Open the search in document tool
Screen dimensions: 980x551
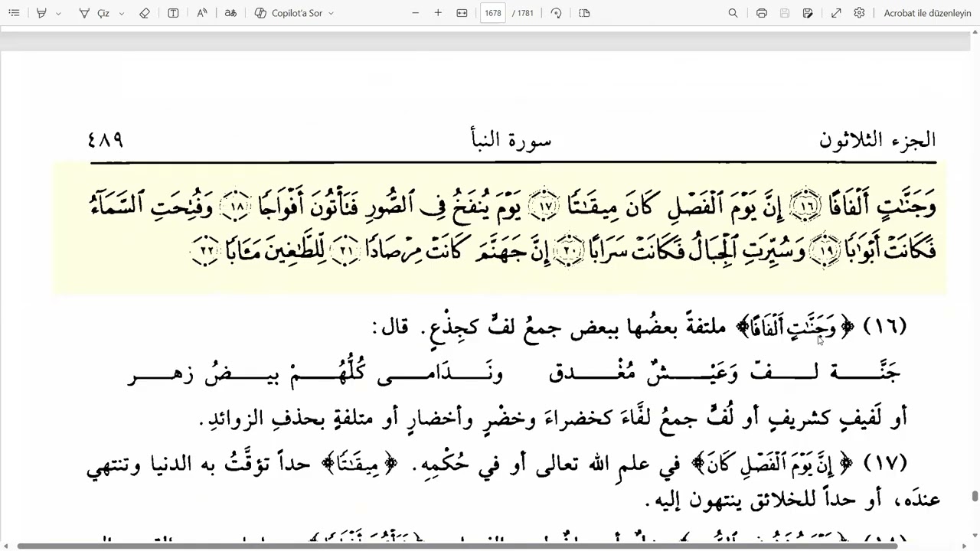733,13
